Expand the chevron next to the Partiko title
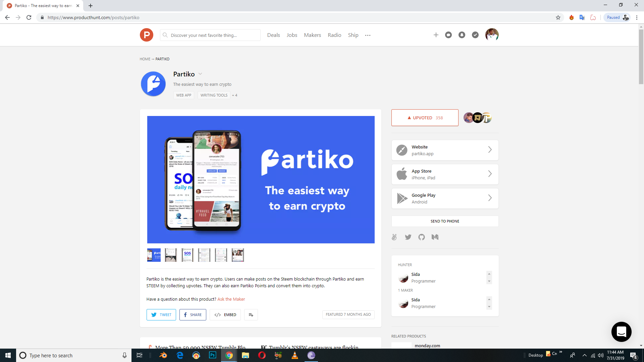The height and width of the screenshot is (362, 644). click(x=200, y=74)
